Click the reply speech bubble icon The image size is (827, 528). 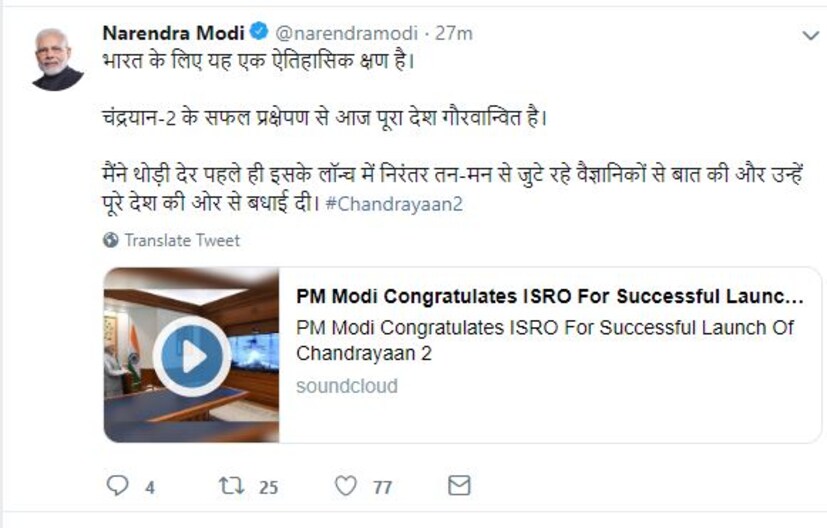tap(117, 486)
